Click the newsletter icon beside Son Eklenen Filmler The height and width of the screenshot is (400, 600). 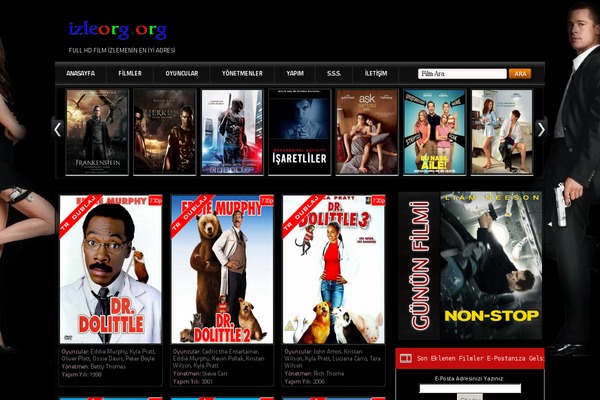[406, 358]
